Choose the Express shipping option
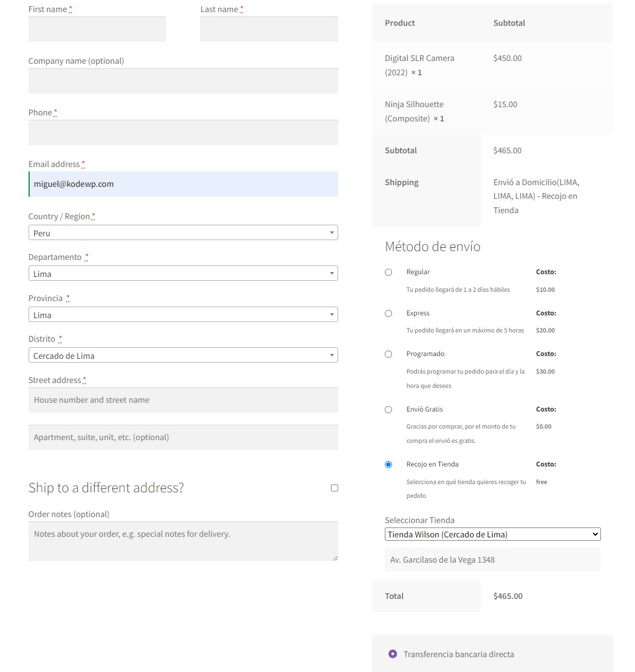Image resolution: width=635 pixels, height=672 pixels. pyautogui.click(x=389, y=314)
